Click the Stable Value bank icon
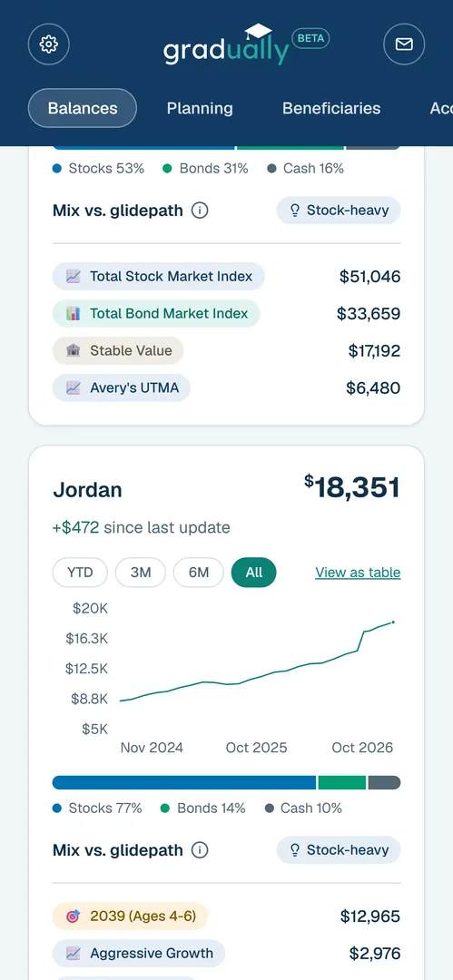Screen dimensions: 453x980 pyautogui.click(x=74, y=350)
